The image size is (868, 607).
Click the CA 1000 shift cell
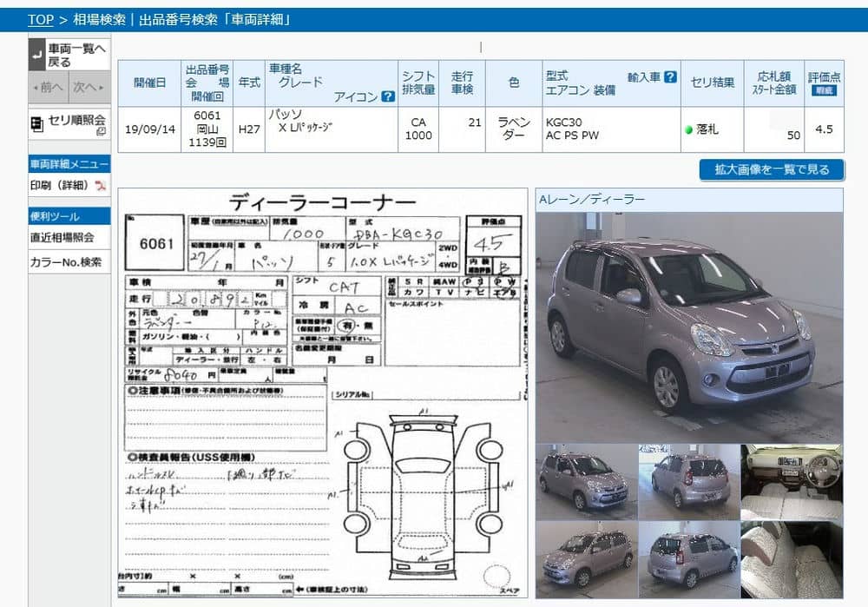[x=418, y=129]
